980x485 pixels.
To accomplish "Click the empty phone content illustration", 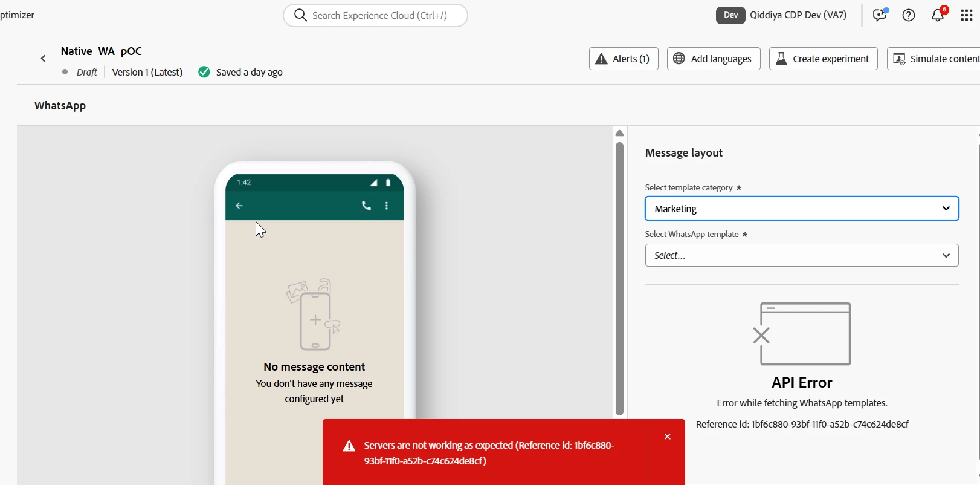I will tap(314, 314).
